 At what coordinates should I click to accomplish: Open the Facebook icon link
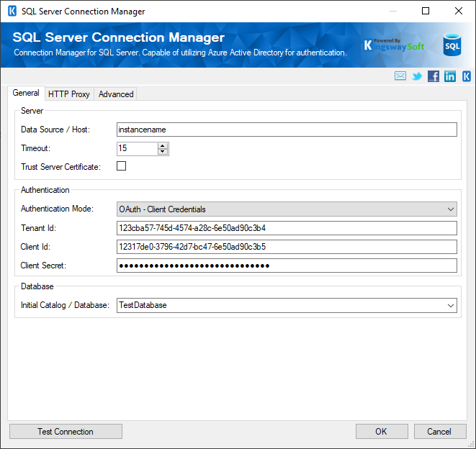434,76
